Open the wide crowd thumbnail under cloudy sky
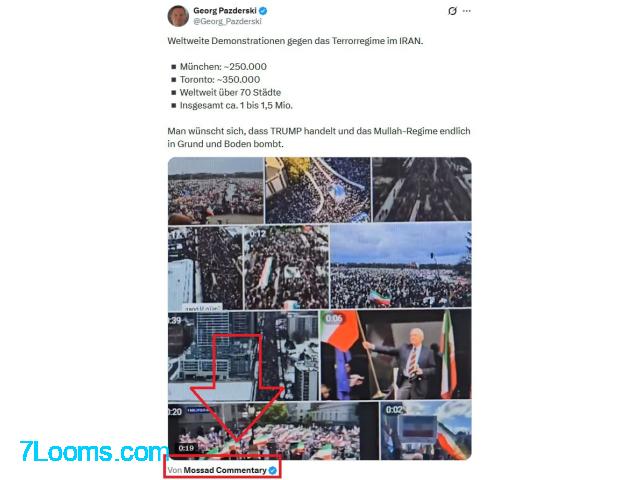 [400, 266]
